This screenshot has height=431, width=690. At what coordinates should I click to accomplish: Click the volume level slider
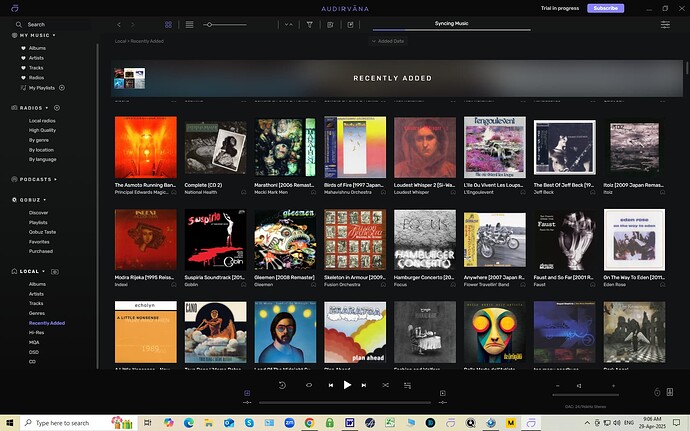(585, 395)
